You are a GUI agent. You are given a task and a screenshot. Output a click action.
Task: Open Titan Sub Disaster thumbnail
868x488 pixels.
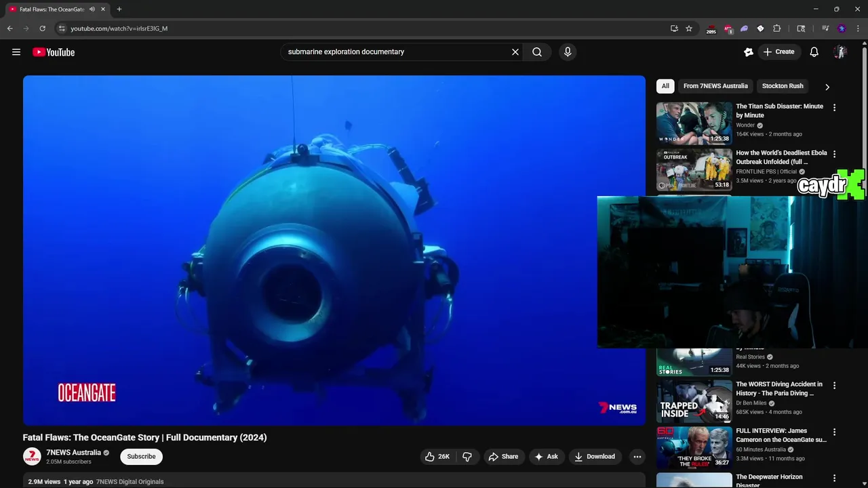click(x=694, y=123)
